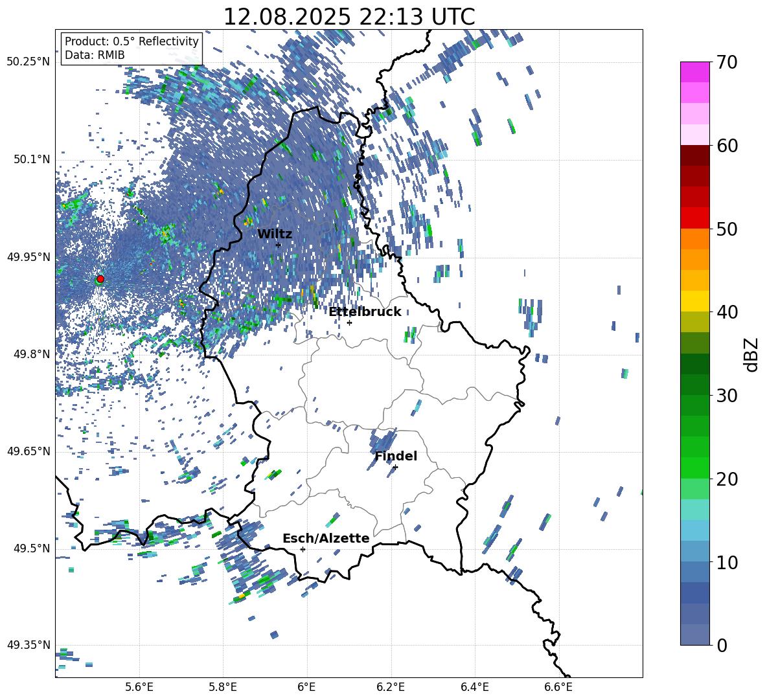Viewport: 767px width, 700px height.
Task: Click the 6°E longitude label
Action: (x=306, y=687)
